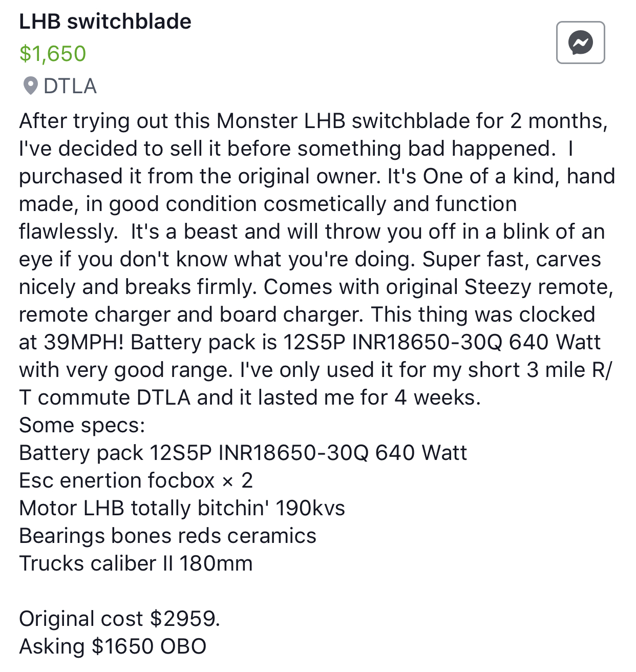
Task: Click the location pin icon beside DTLA
Action: [31, 86]
